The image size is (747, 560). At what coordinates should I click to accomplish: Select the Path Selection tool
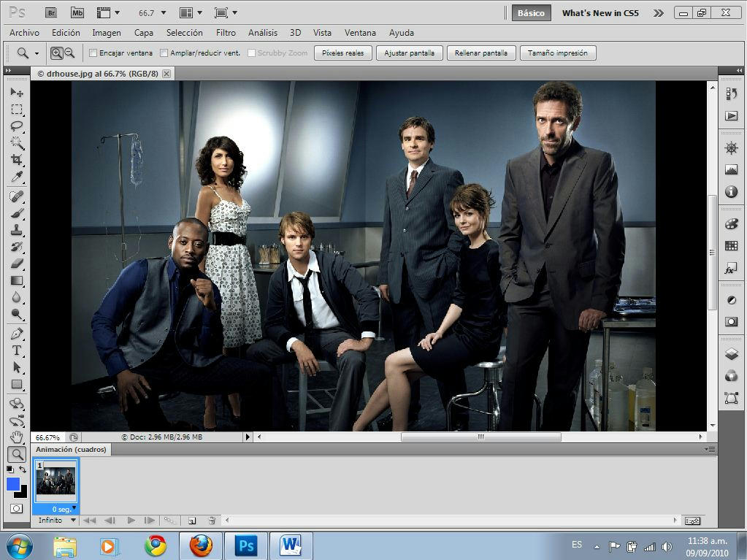(17, 367)
